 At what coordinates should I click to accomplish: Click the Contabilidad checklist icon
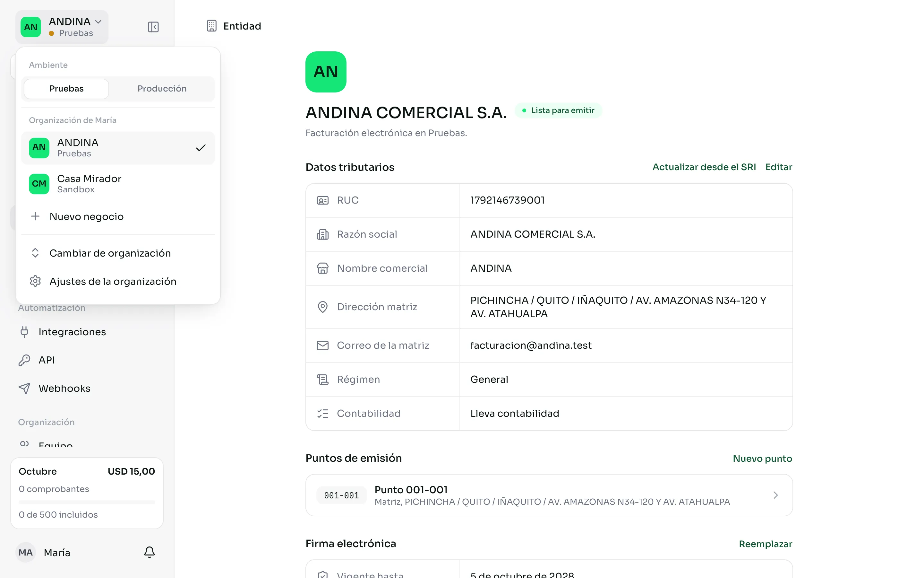tap(323, 414)
